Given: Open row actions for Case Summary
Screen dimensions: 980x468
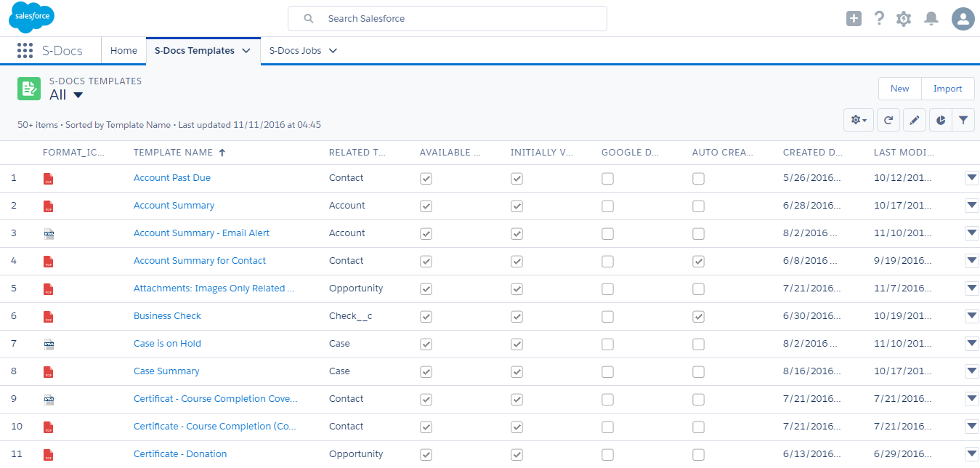Looking at the screenshot, I should pos(972,371).
